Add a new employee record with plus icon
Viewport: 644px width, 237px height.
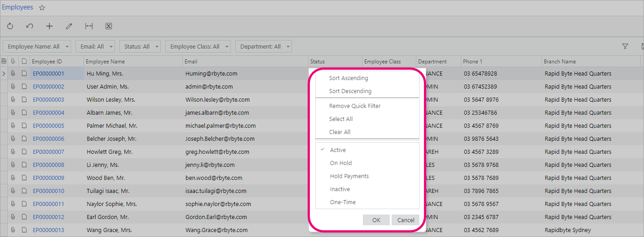(49, 27)
